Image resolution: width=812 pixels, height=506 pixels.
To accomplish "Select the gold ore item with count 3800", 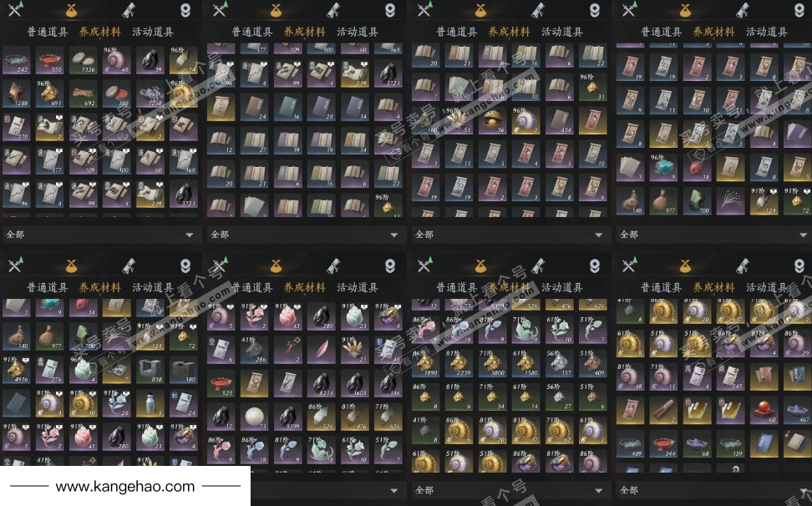I will point(493,362).
